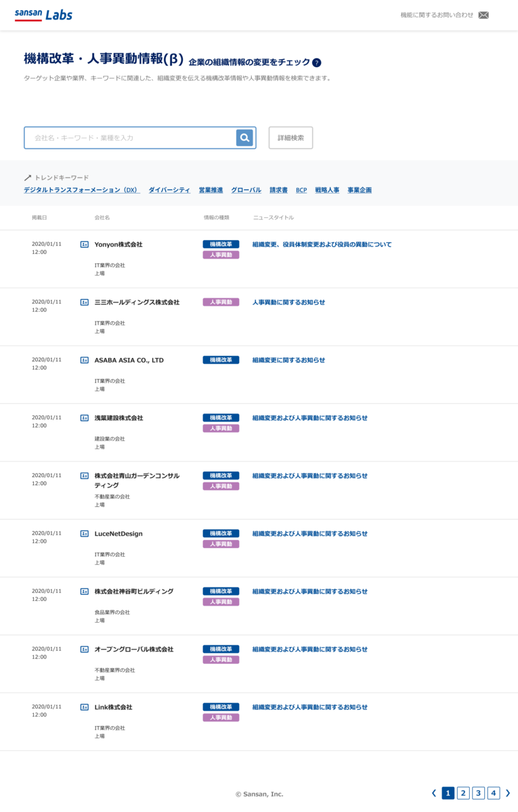Viewport: 518px width, 812px height.
Task: Click the card icon beside LuceNetDesign
Action: click(85, 534)
